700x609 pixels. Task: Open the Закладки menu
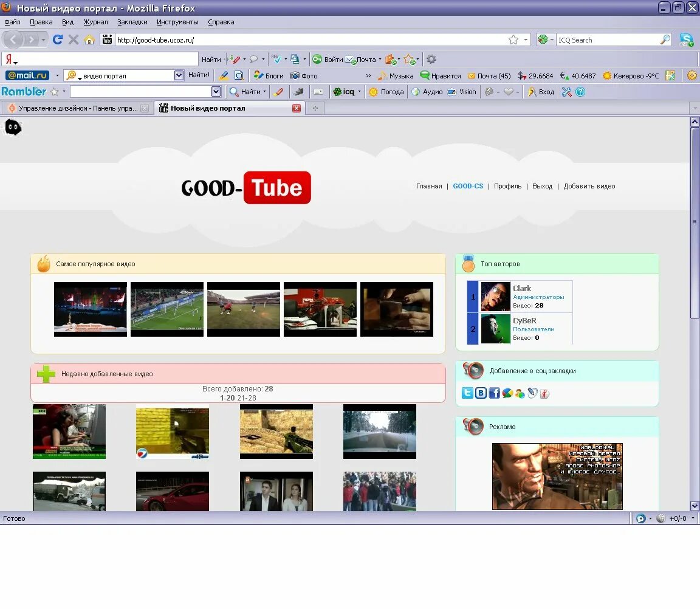coord(132,22)
